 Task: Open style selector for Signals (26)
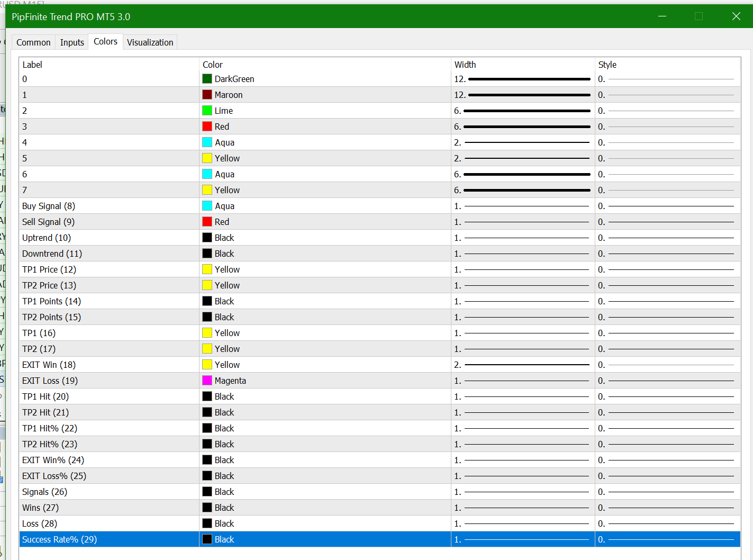667,492
